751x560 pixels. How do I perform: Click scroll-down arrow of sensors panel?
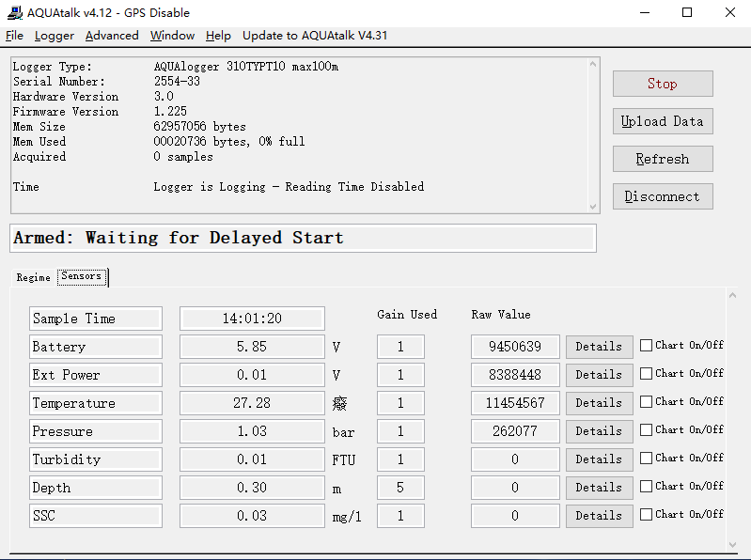[733, 543]
